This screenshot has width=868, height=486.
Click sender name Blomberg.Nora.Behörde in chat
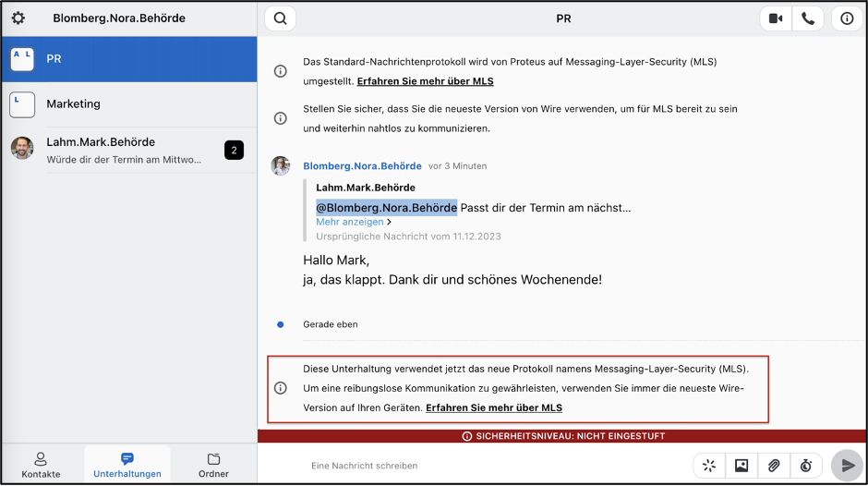(x=362, y=165)
